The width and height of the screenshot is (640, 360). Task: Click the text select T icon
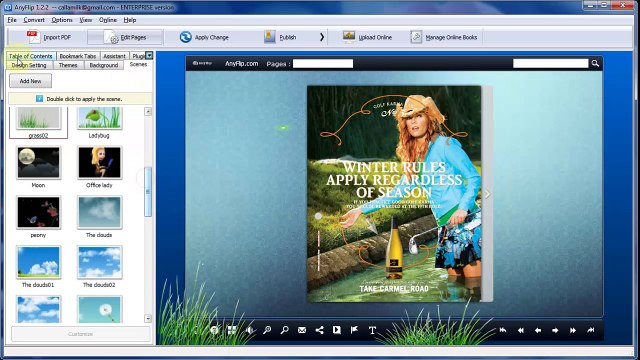pyautogui.click(x=372, y=330)
